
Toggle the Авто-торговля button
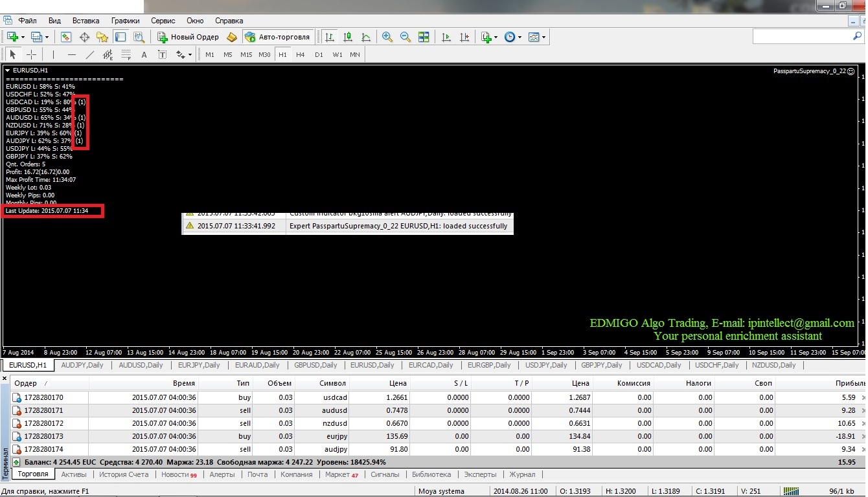(x=278, y=37)
